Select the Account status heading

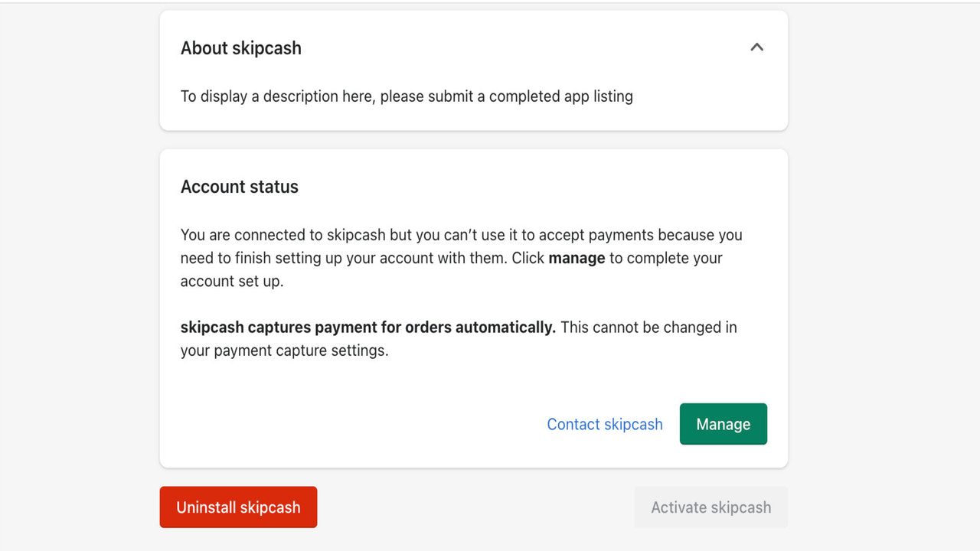point(240,187)
